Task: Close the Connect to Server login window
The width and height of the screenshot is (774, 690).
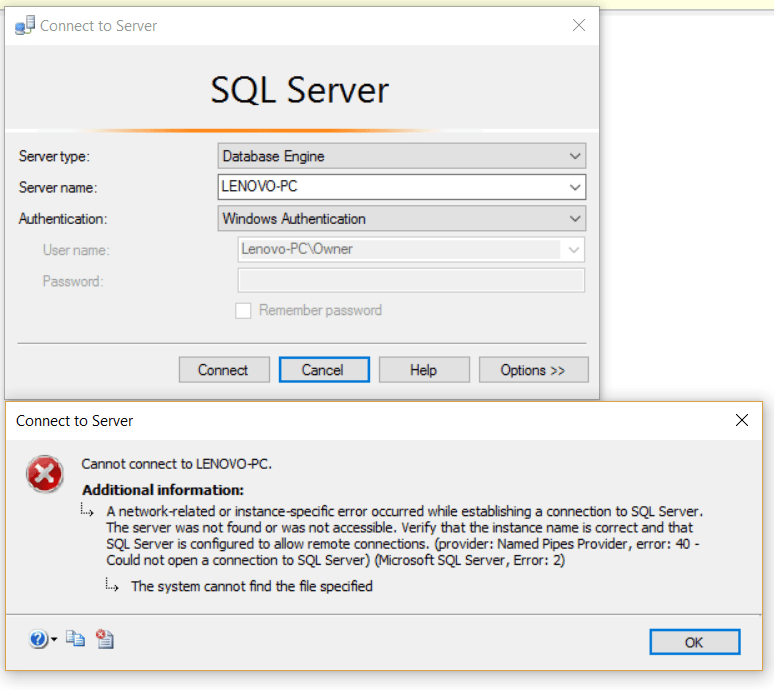Action: (579, 25)
